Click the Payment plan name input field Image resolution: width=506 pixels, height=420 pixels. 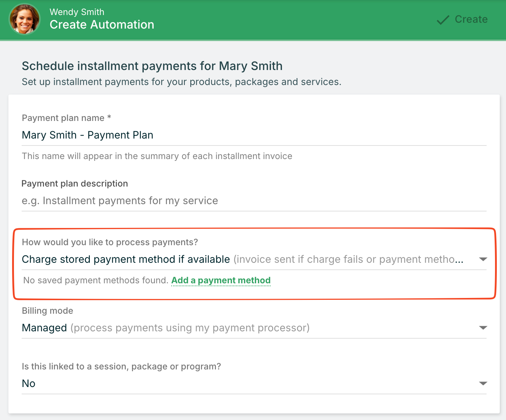[x=254, y=135]
